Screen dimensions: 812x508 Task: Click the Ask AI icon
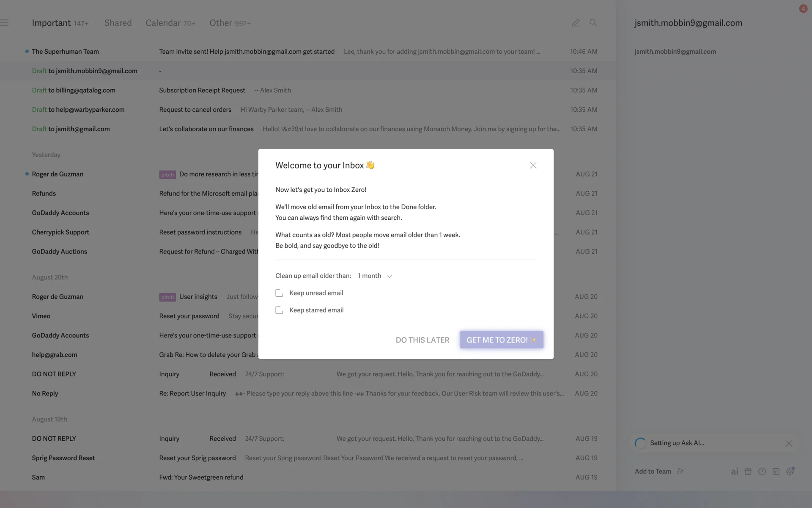click(735, 472)
